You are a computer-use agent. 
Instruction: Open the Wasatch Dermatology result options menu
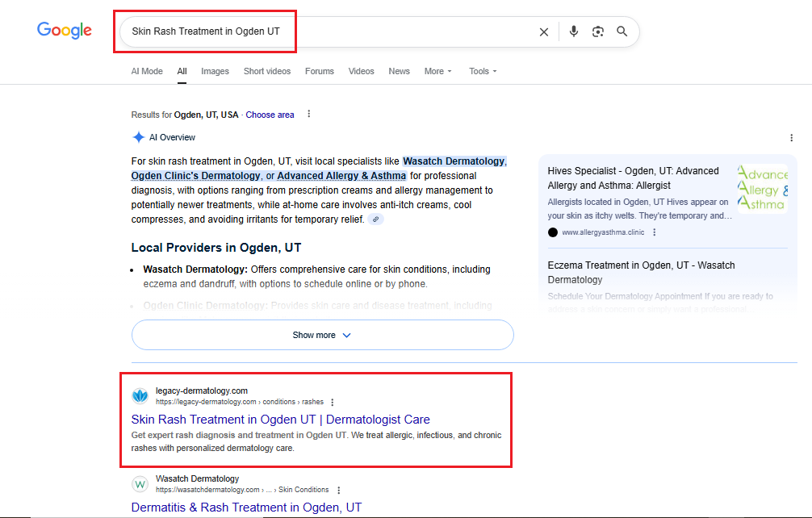(x=338, y=490)
